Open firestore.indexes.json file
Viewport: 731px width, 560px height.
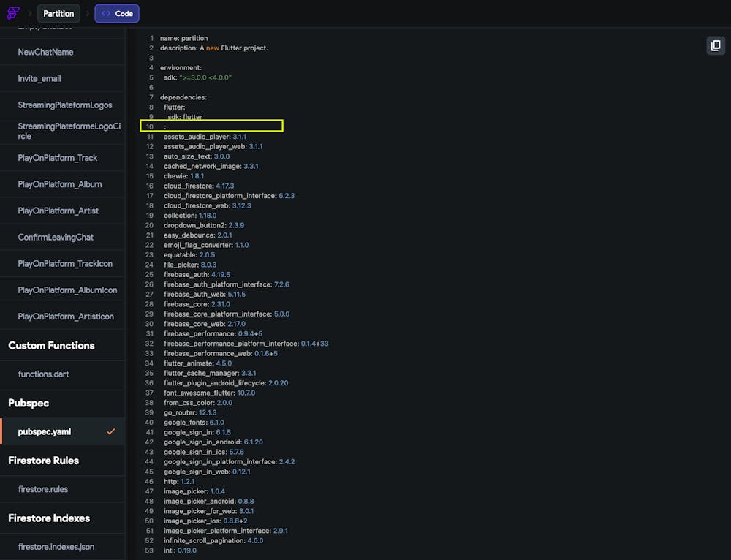pyautogui.click(x=56, y=546)
